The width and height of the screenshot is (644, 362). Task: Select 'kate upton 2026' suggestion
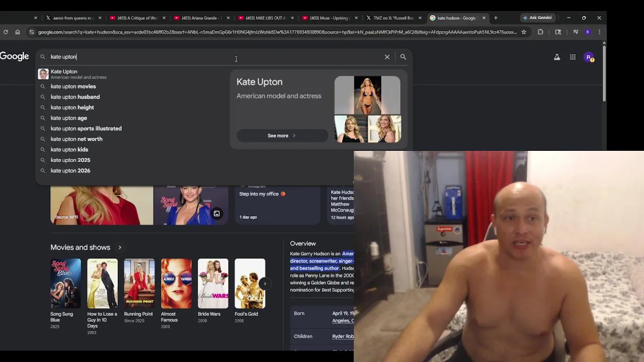point(132,171)
